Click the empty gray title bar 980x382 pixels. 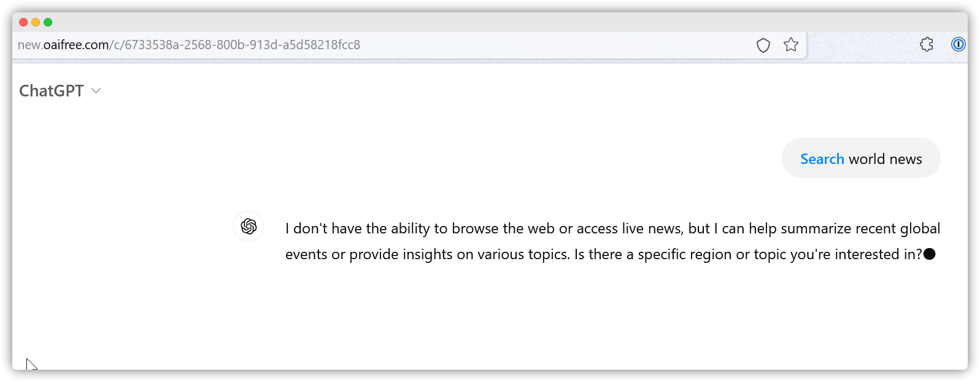click(491, 22)
